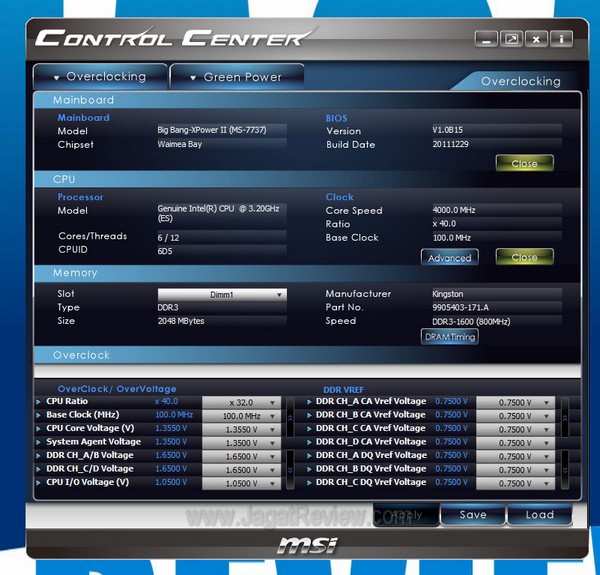Click the info icon in title bar

(x=561, y=39)
